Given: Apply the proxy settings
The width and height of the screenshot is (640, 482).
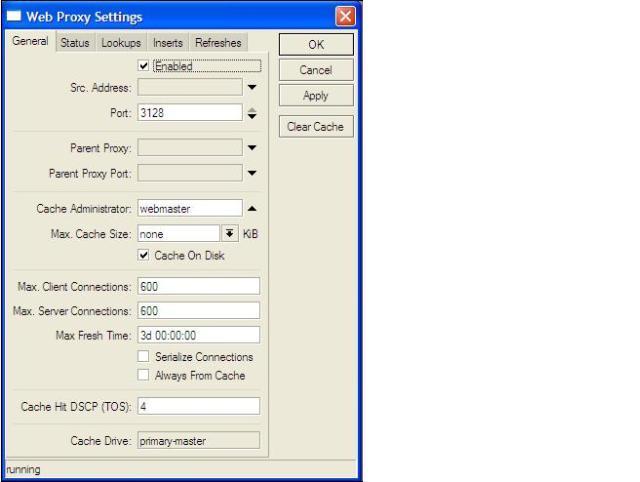Looking at the screenshot, I should 316,96.
